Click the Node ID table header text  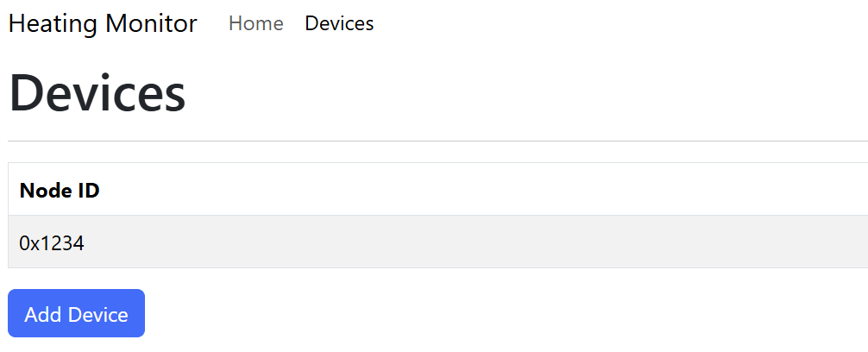tap(60, 190)
